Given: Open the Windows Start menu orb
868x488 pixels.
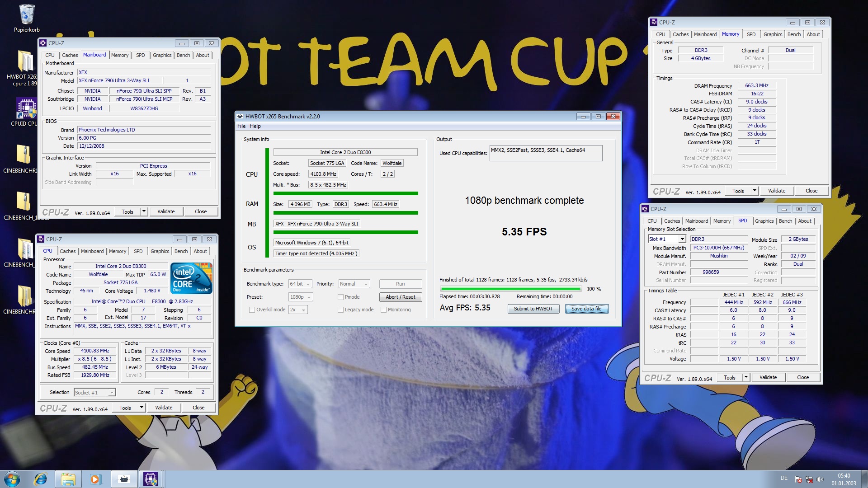Looking at the screenshot, I should click(12, 479).
